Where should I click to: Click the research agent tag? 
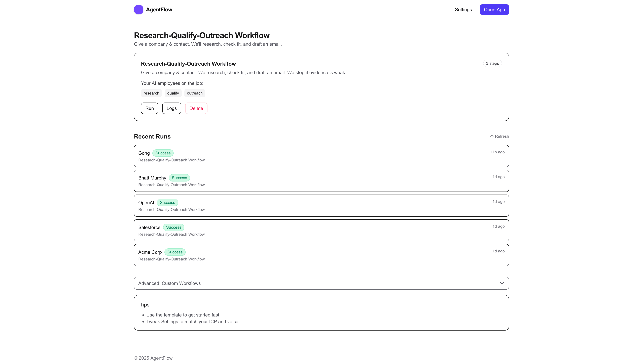point(151,93)
